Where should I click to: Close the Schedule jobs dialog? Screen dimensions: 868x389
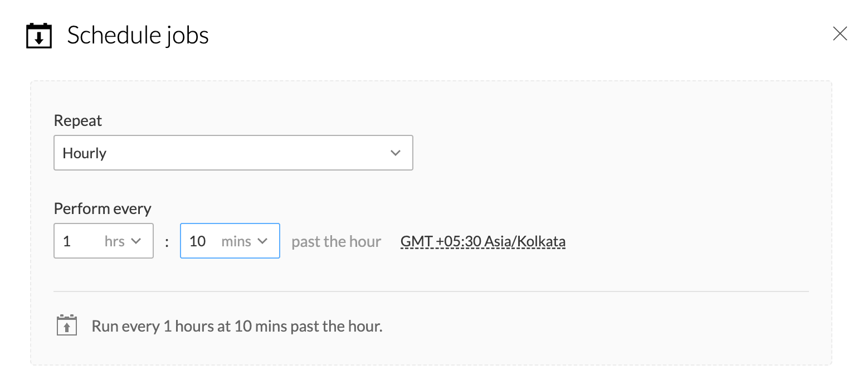click(x=840, y=34)
